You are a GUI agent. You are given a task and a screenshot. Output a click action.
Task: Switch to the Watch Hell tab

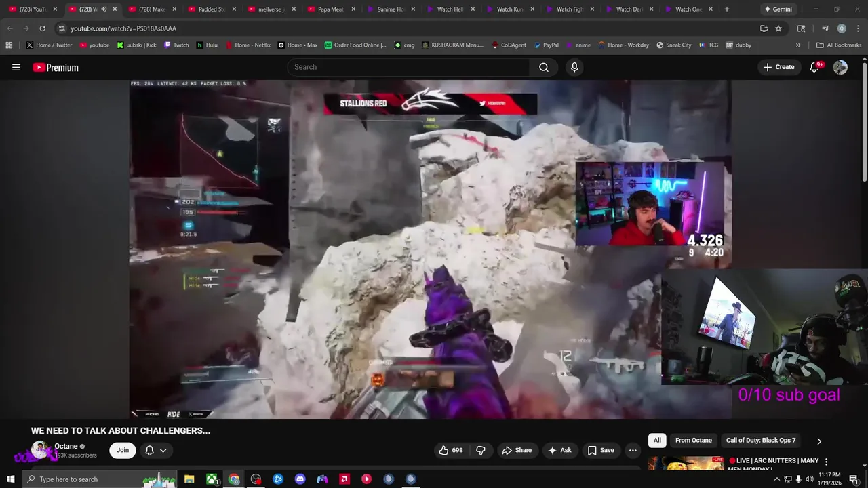(x=451, y=9)
